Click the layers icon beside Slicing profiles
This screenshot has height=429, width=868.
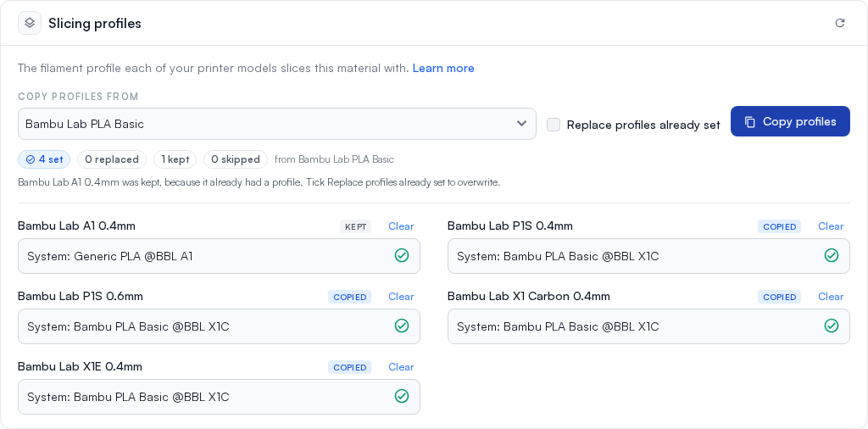pos(30,23)
